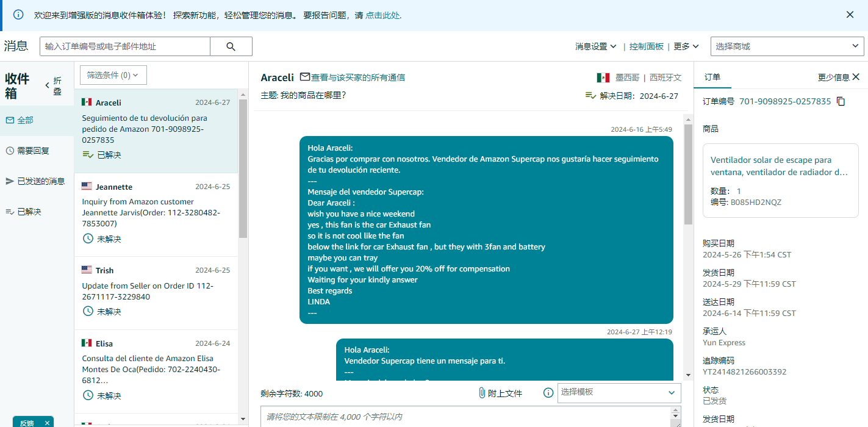Viewport: 868px width, 427px height.
Task: Click the 已发货 status text
Action: 714,401
